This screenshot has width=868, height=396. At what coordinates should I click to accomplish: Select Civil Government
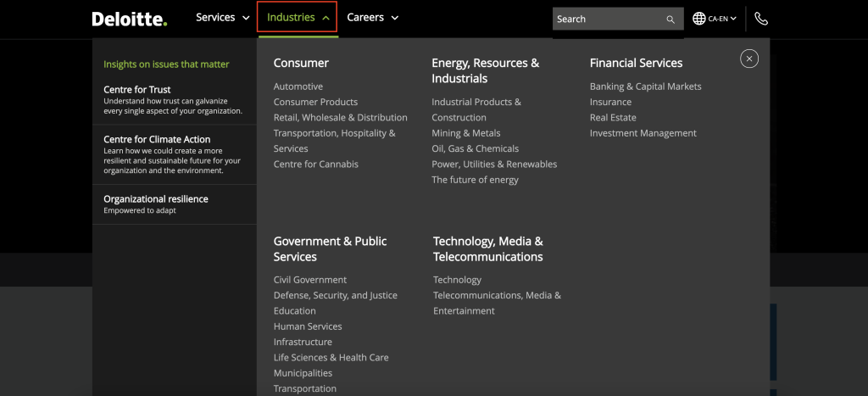pos(310,280)
